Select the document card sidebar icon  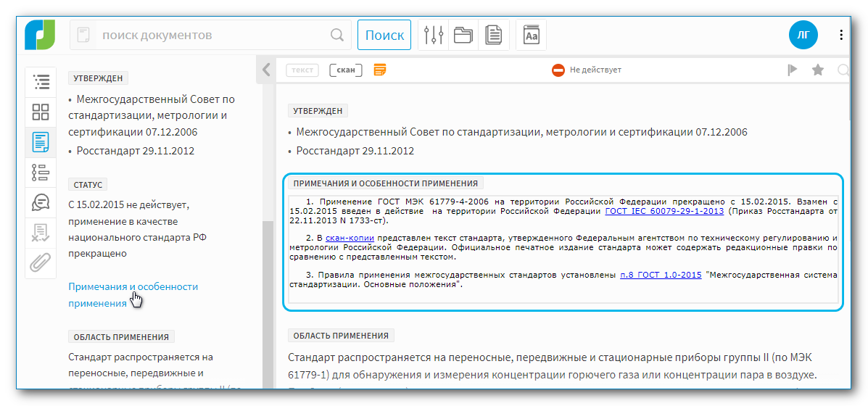click(41, 142)
